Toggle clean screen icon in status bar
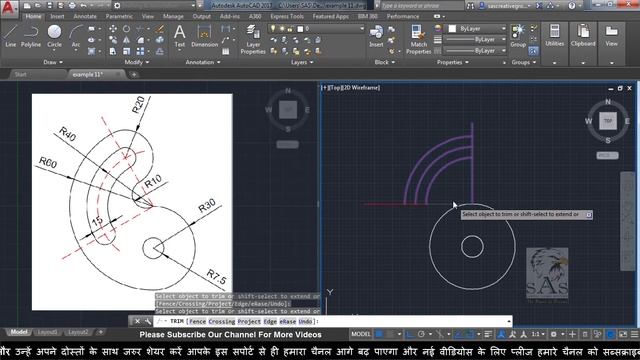 [x=623, y=334]
